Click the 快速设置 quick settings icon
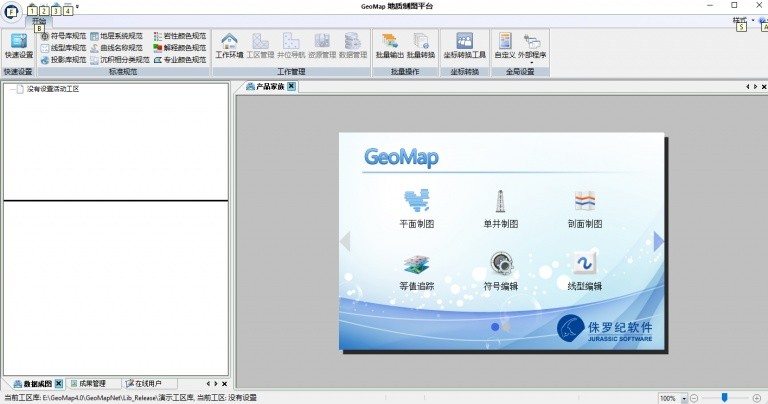The width and height of the screenshot is (768, 404). click(x=18, y=45)
